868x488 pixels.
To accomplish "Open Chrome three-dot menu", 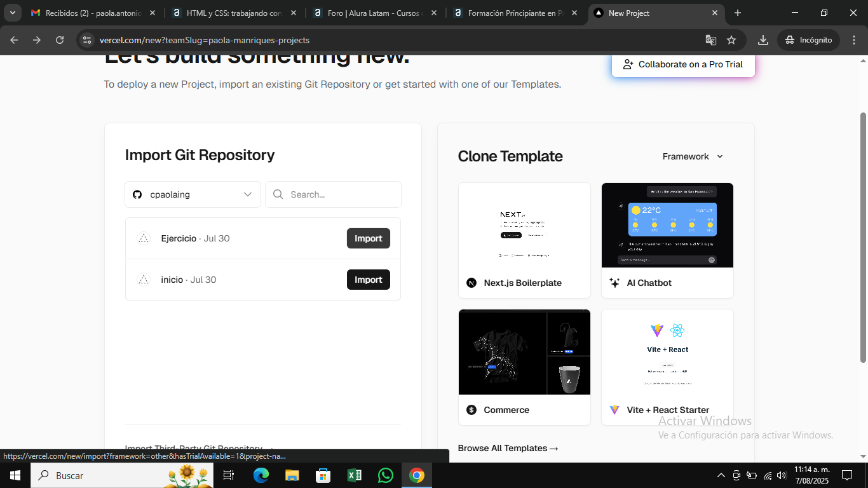I will (853, 40).
